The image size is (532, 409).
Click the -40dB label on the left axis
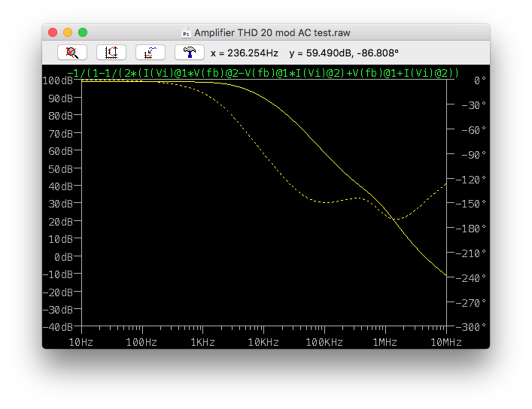coord(58,327)
